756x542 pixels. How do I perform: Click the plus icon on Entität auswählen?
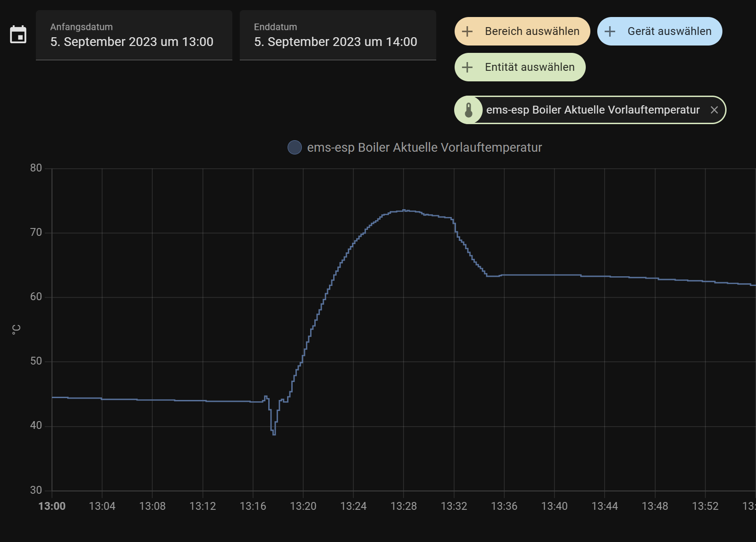click(x=467, y=67)
